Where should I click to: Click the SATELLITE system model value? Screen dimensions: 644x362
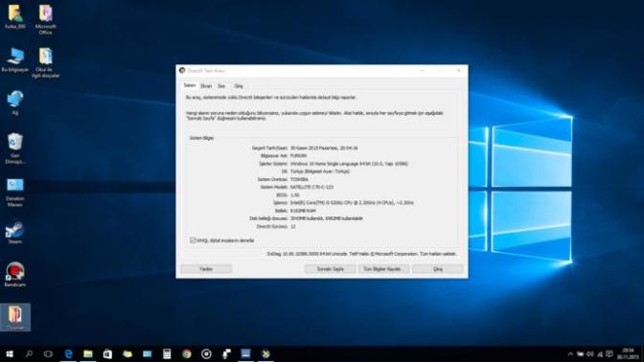[311, 187]
